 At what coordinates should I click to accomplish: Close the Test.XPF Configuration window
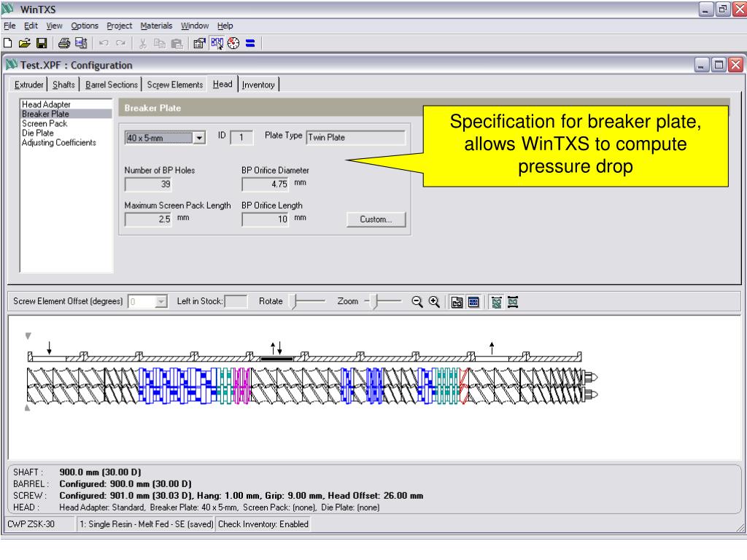(x=735, y=64)
